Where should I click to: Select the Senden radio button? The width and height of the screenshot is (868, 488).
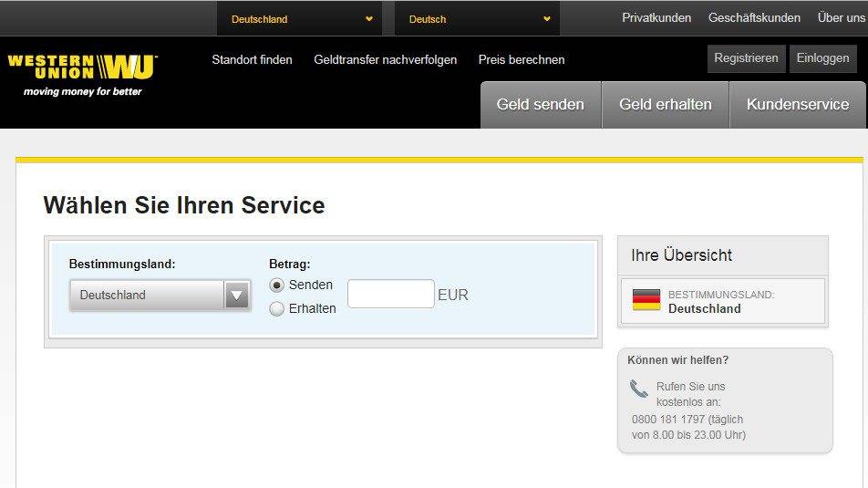click(x=277, y=286)
